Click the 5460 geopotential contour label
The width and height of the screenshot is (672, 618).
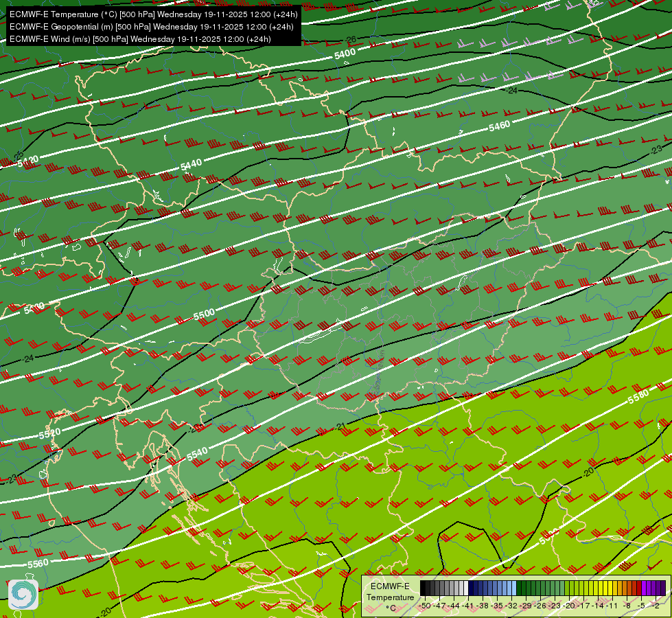pos(499,126)
